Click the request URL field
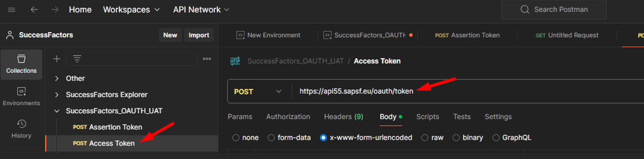644x159 pixels. [467, 92]
